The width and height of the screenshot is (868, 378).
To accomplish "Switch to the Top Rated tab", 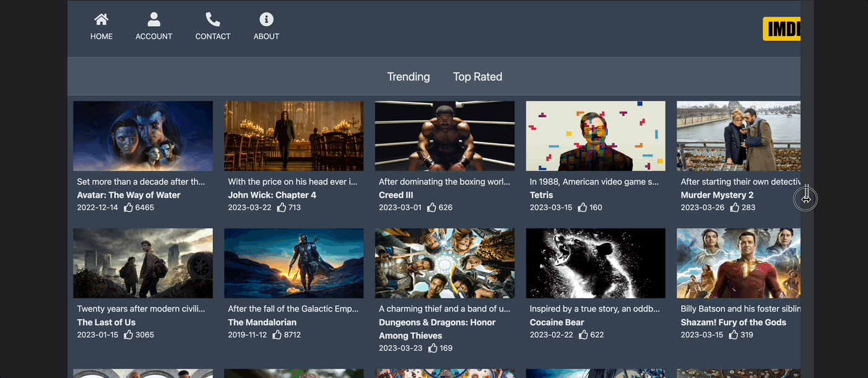I will 477,77.
